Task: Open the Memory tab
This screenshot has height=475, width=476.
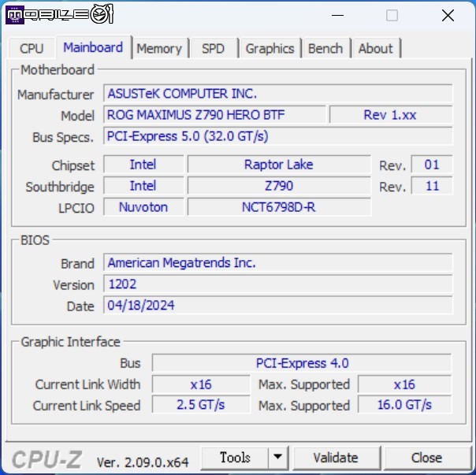Action: point(159,48)
